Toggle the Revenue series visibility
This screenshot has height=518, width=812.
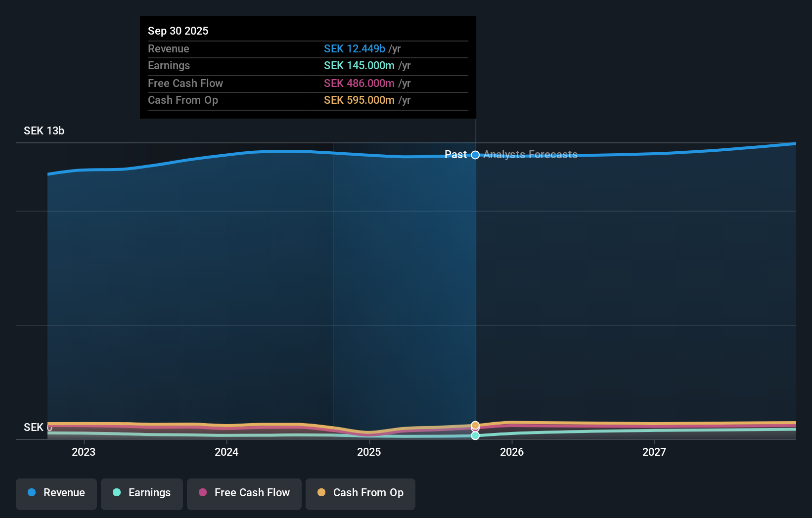pos(56,493)
